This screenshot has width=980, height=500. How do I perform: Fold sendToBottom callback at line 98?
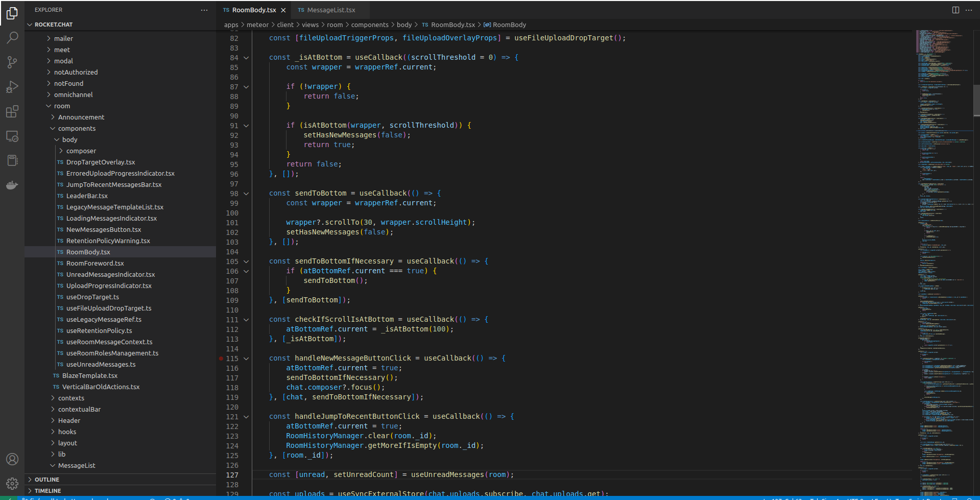point(246,194)
